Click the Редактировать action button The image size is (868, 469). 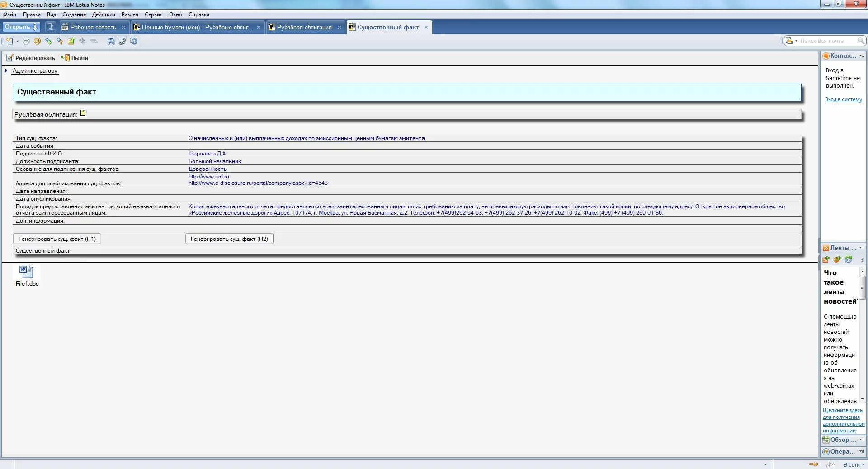pyautogui.click(x=31, y=58)
